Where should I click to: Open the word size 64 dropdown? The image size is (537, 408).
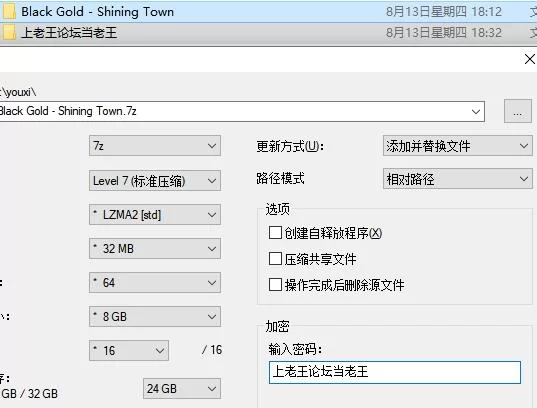pyautogui.click(x=155, y=283)
